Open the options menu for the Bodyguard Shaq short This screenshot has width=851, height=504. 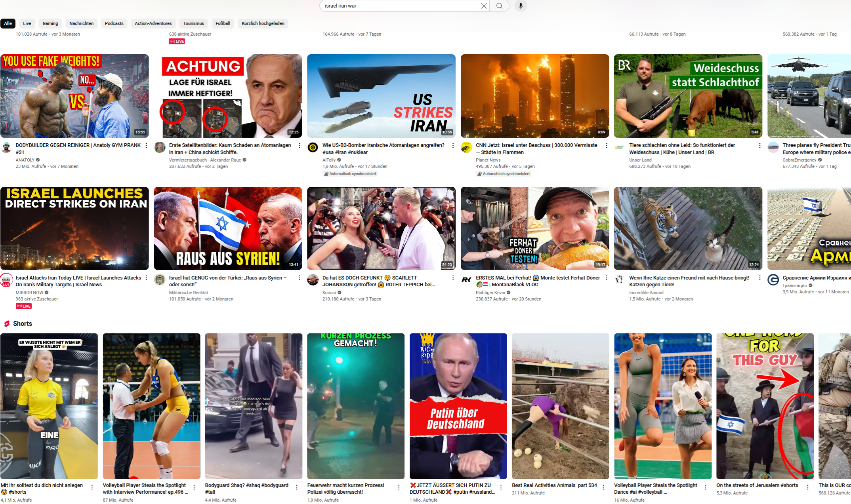tap(296, 487)
